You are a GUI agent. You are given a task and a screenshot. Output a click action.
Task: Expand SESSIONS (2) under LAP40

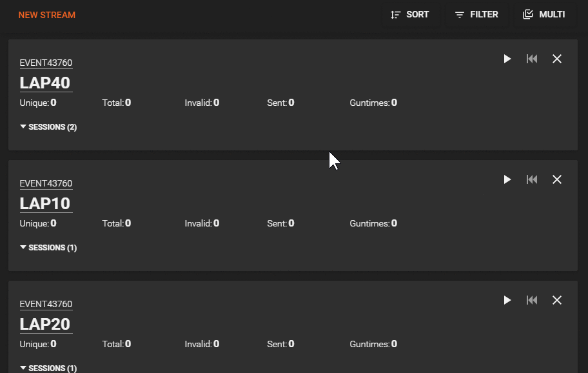coord(48,127)
